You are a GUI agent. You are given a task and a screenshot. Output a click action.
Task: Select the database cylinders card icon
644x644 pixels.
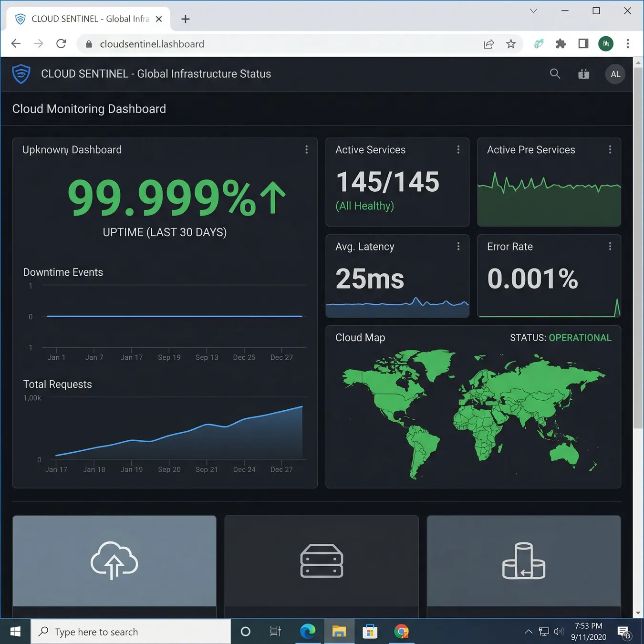(524, 561)
